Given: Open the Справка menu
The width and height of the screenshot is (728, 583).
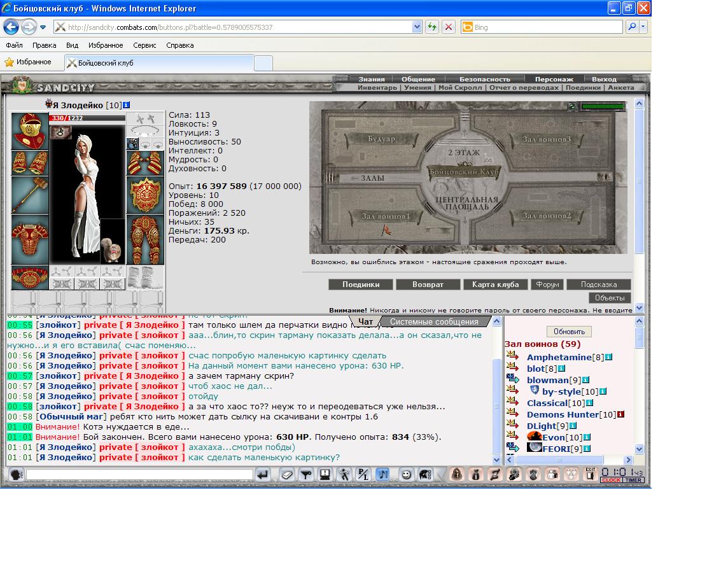Looking at the screenshot, I should [x=179, y=45].
